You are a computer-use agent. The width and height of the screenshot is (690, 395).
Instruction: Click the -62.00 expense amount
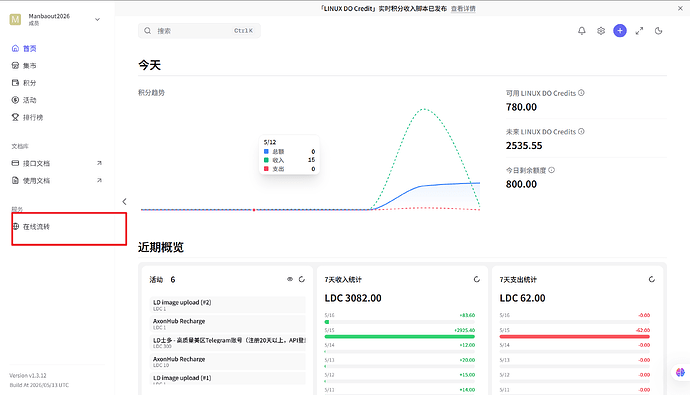(x=643, y=330)
